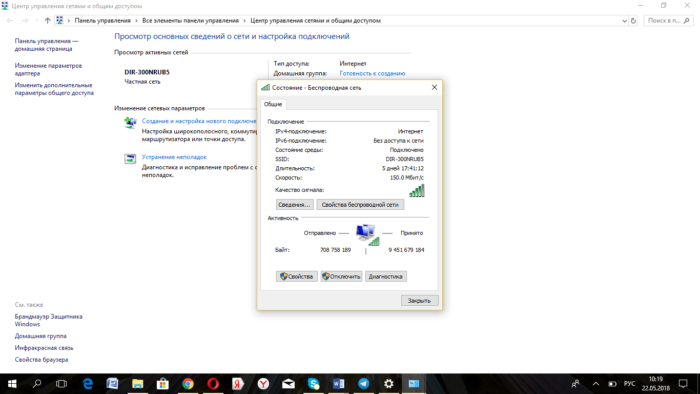Open Mail app from taskbar
The width and height of the screenshot is (700, 394).
(288, 384)
